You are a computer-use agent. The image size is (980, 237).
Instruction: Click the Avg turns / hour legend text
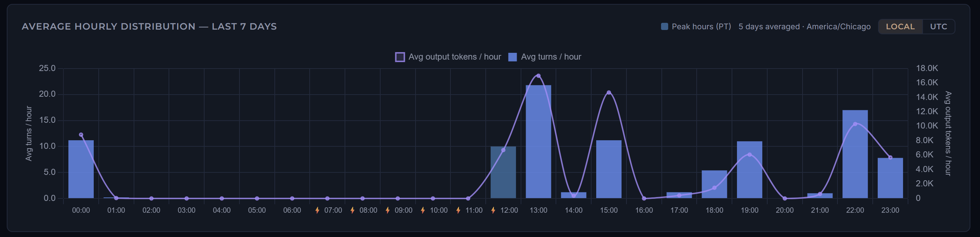pos(551,57)
